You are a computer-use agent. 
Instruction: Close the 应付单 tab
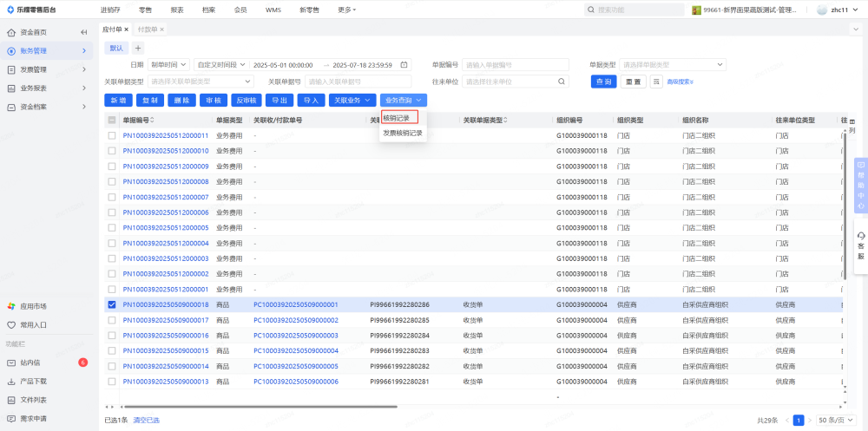coord(126,29)
